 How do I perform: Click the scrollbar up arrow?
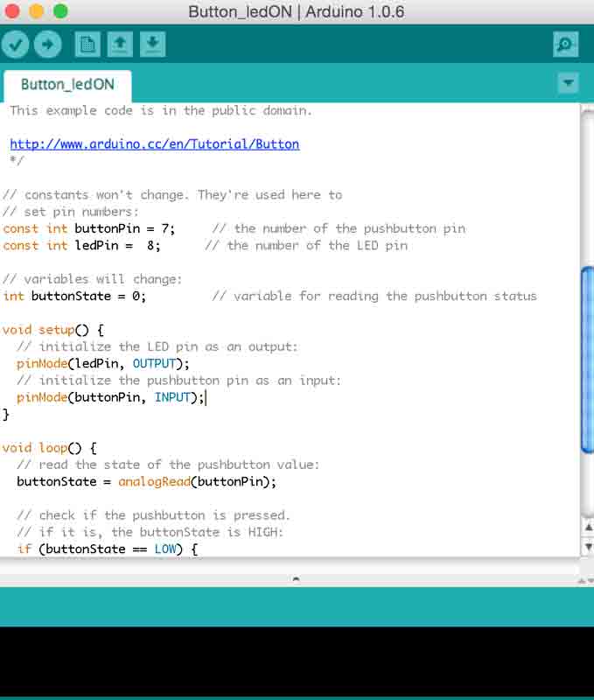pyautogui.click(x=588, y=528)
